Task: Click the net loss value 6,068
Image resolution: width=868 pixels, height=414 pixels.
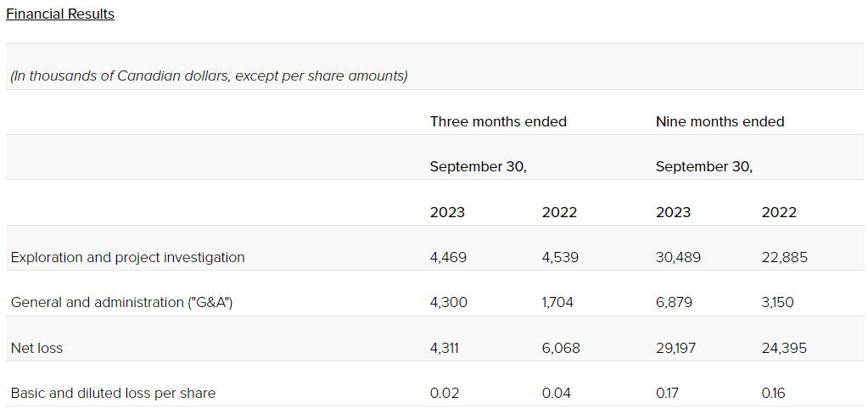Action: tap(561, 348)
